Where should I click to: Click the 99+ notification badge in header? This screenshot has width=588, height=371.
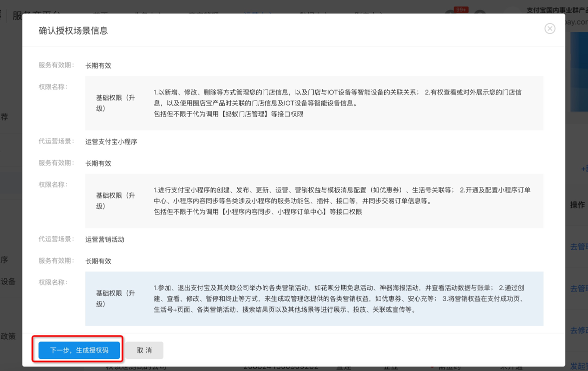[x=461, y=10]
